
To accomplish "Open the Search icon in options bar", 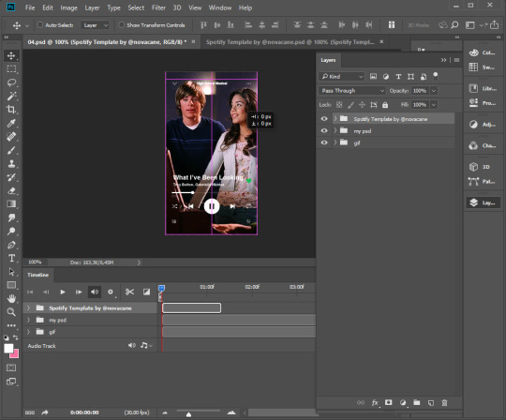I will pyautogui.click(x=454, y=25).
